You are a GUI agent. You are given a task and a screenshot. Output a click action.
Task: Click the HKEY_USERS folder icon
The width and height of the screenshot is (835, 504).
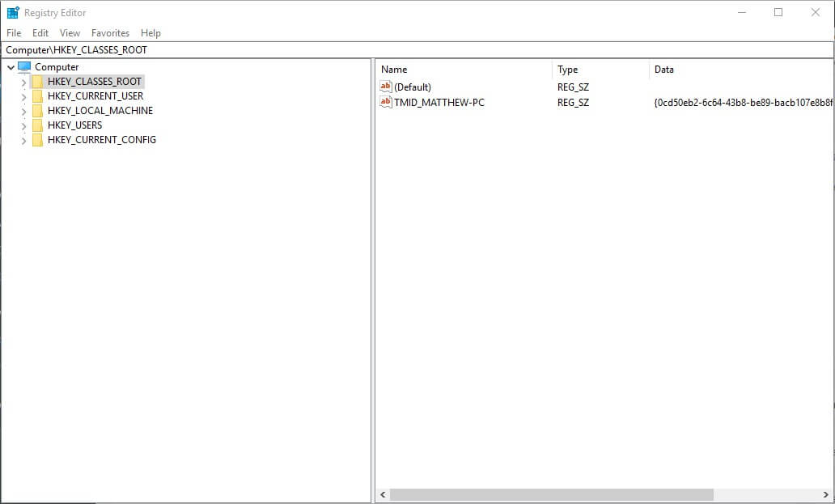point(37,125)
